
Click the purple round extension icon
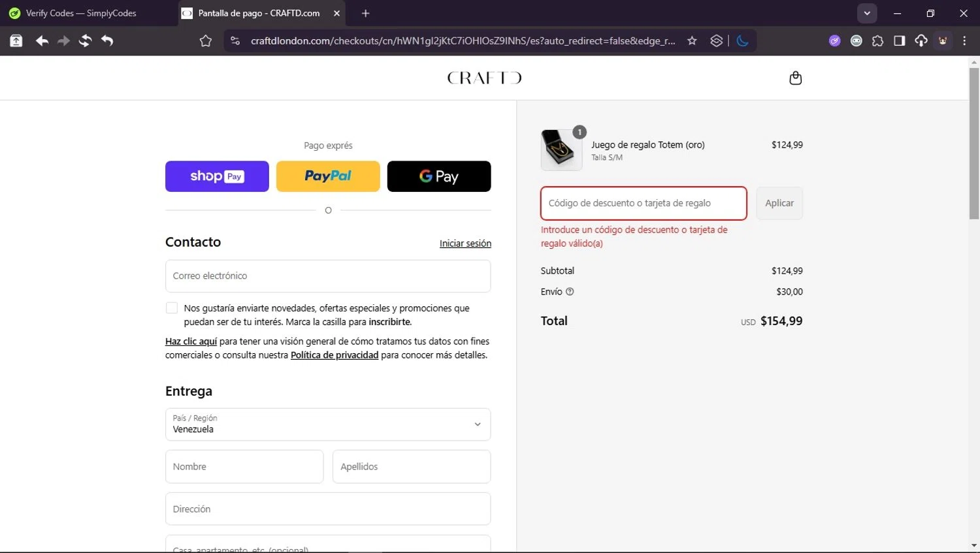[834, 41]
